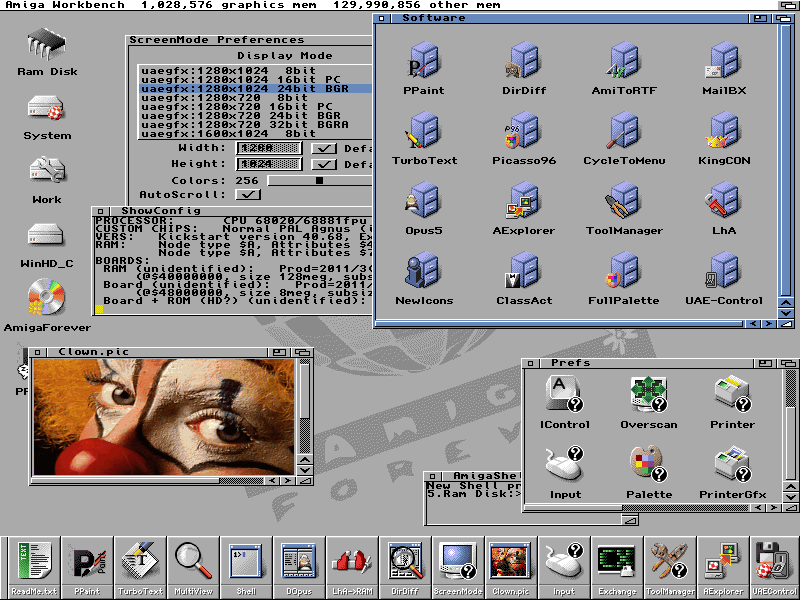Launch PPaint from the bottom dock
Viewport: 800px width, 600px height.
pyautogui.click(x=87, y=567)
